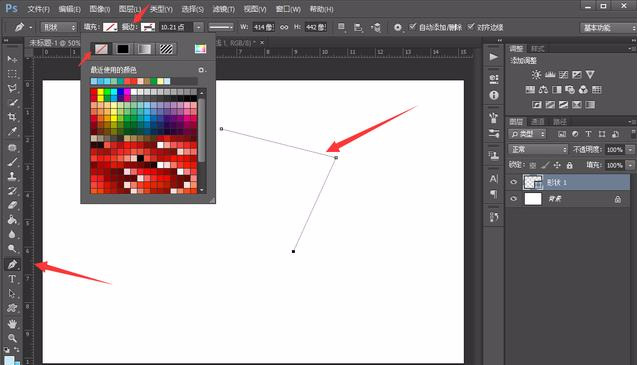Select the Hand tool
This screenshot has width=637, height=365.
tap(12, 324)
